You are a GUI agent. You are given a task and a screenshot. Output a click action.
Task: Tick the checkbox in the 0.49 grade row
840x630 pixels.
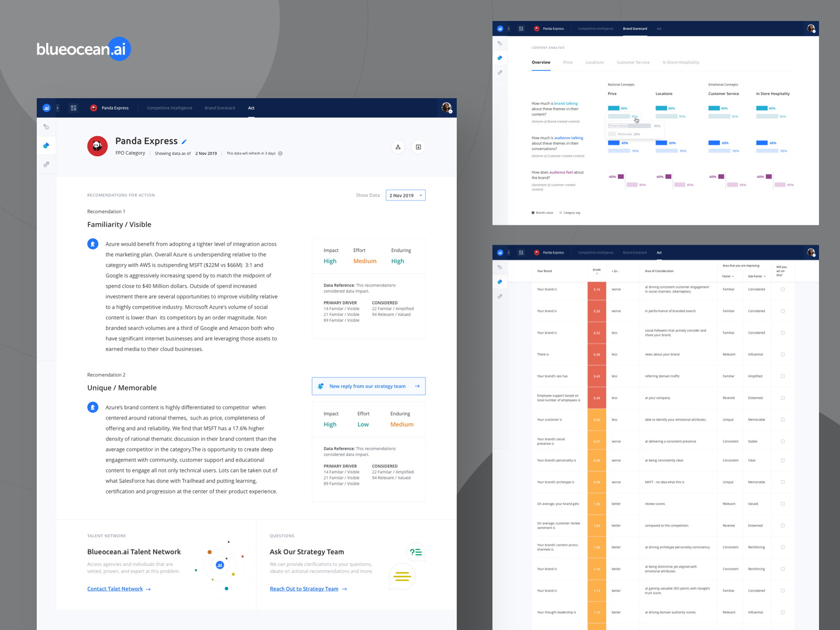[x=783, y=398]
